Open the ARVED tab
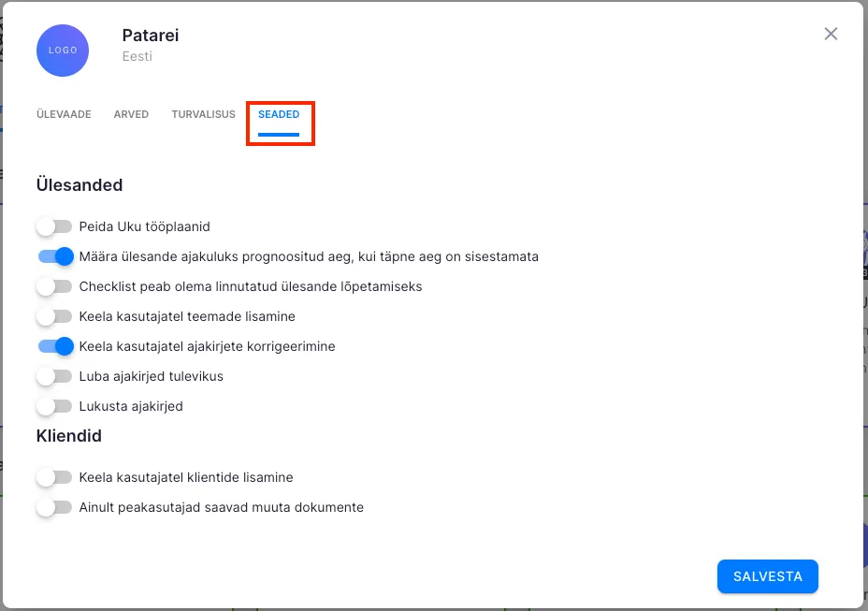 pyautogui.click(x=131, y=114)
